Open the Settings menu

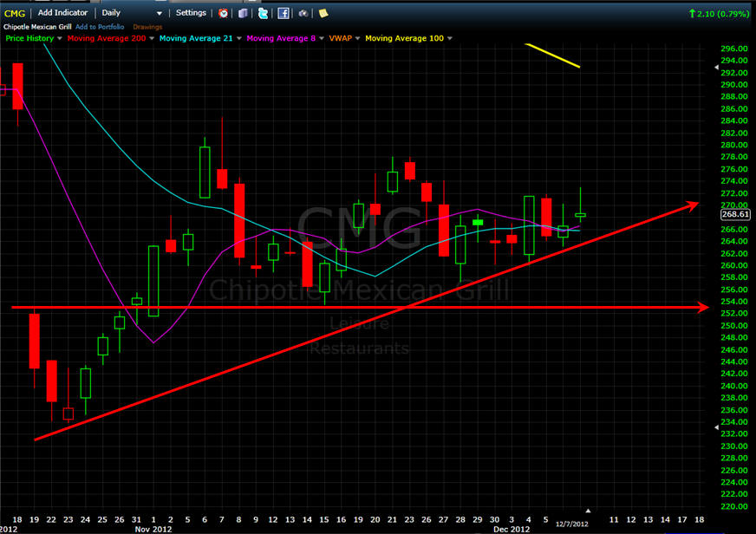click(x=191, y=13)
